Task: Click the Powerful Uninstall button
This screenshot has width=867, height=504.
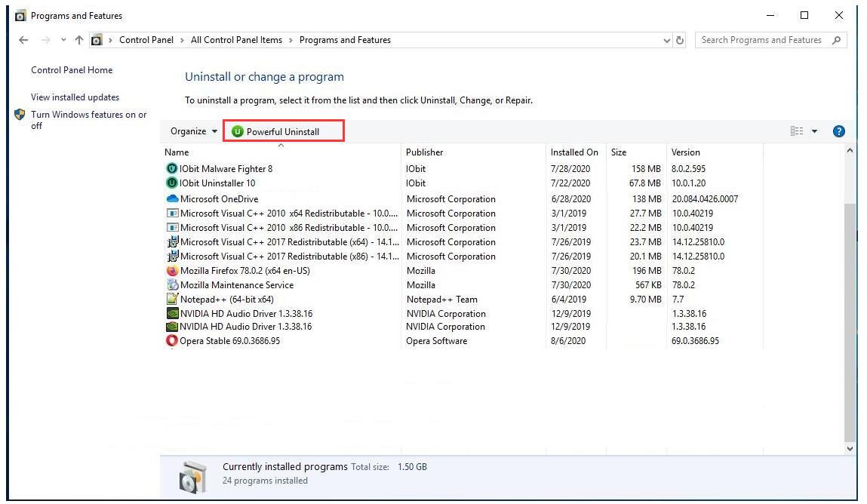Action: click(284, 131)
